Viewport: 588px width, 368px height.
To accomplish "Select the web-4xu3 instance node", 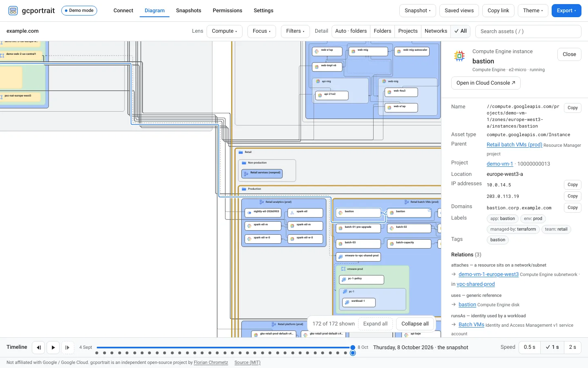I will pyautogui.click(x=401, y=92).
